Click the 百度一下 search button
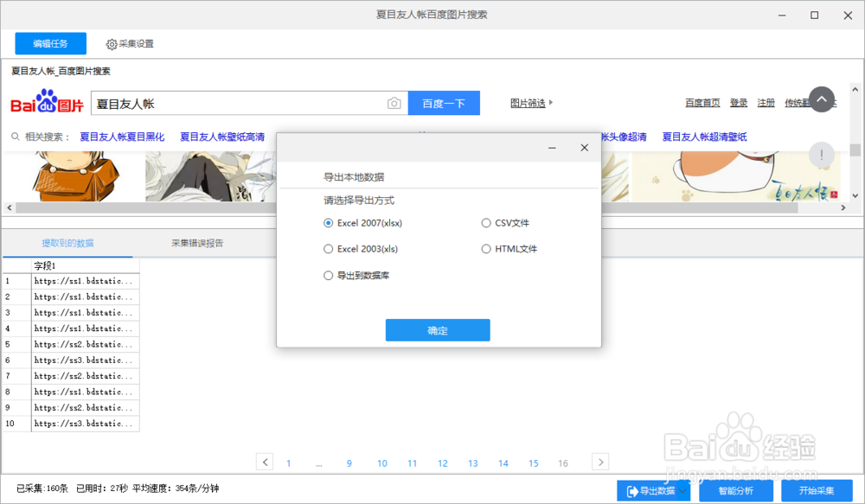The height and width of the screenshot is (504, 865). (444, 103)
